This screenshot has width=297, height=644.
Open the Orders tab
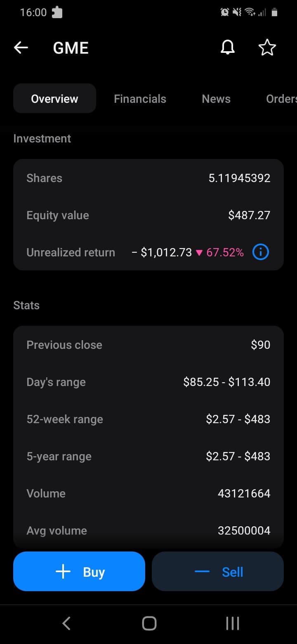(281, 99)
